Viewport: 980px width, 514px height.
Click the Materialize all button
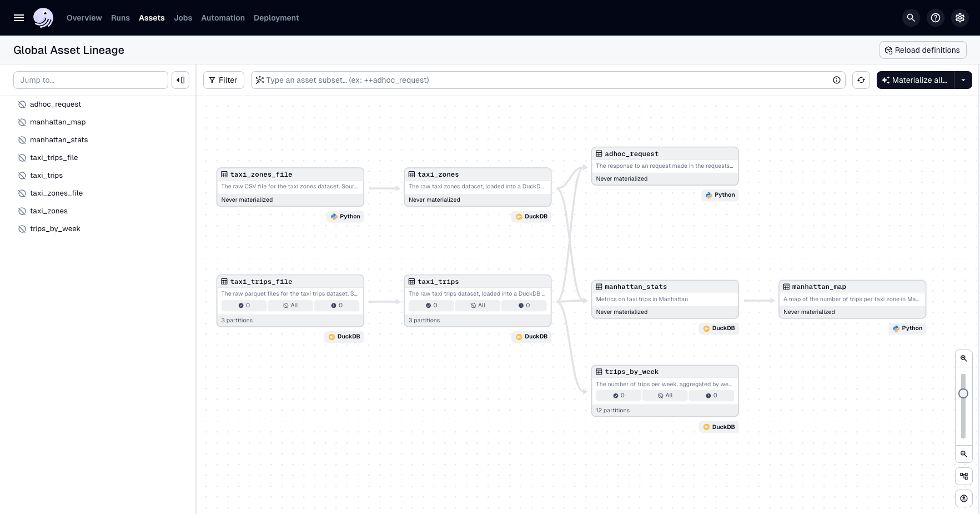tap(914, 80)
